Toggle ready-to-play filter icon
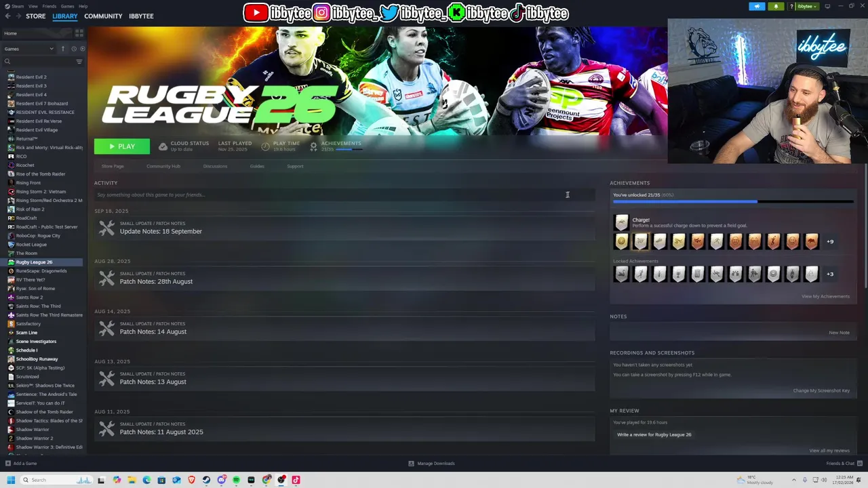 83,49
